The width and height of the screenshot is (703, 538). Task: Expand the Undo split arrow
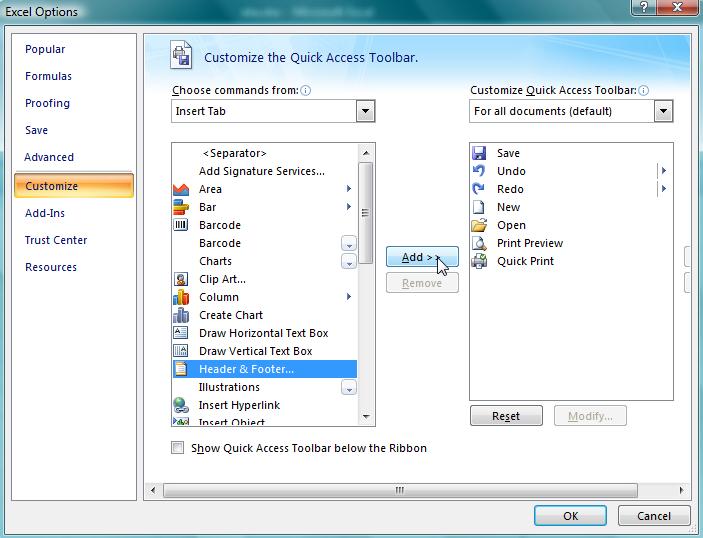(x=664, y=171)
